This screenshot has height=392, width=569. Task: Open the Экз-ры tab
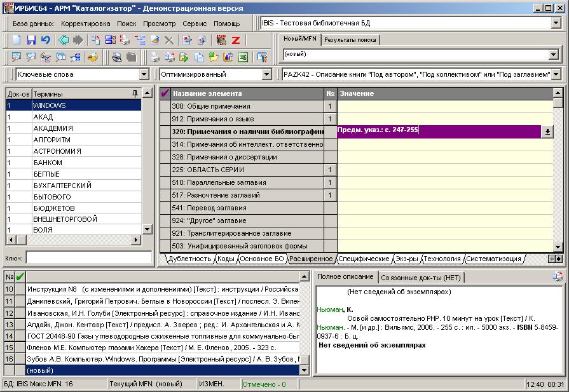(x=407, y=259)
